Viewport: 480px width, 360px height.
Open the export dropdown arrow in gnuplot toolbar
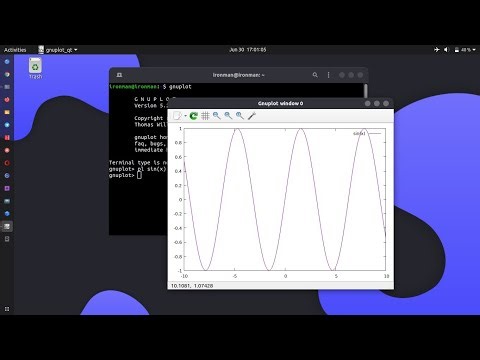186,116
